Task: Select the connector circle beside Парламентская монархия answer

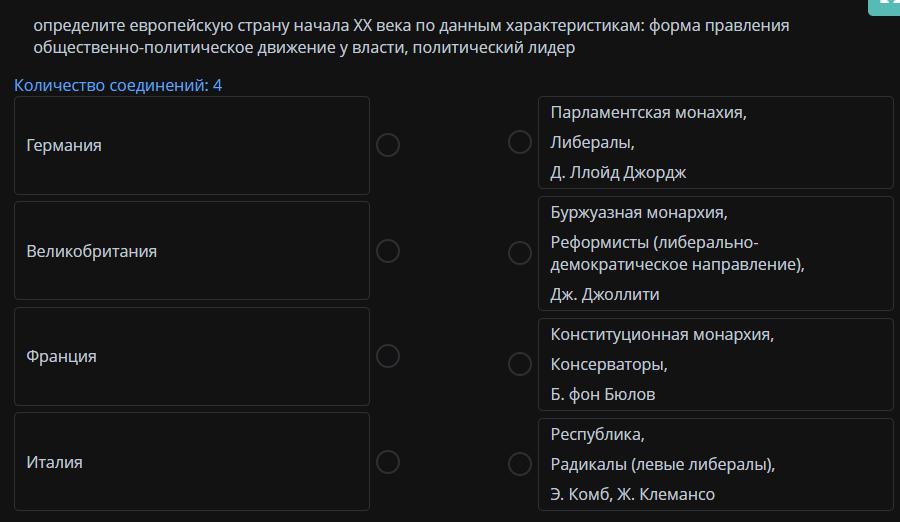Action: [x=520, y=142]
